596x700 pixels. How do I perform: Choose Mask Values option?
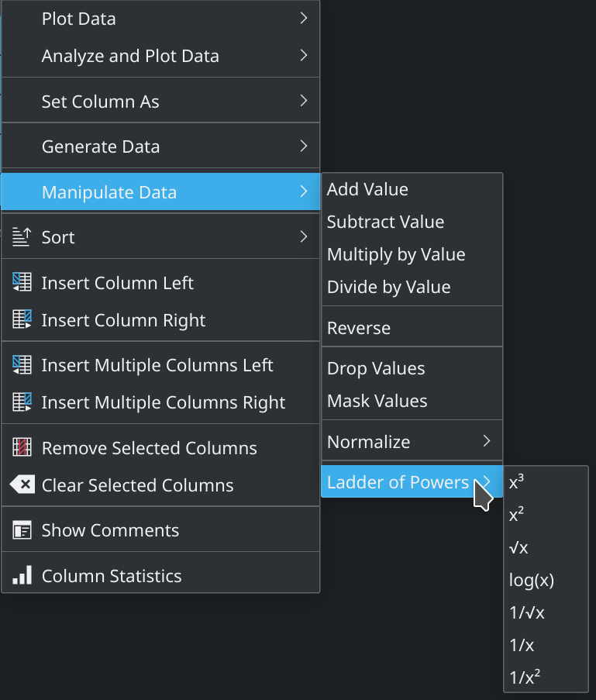point(377,401)
